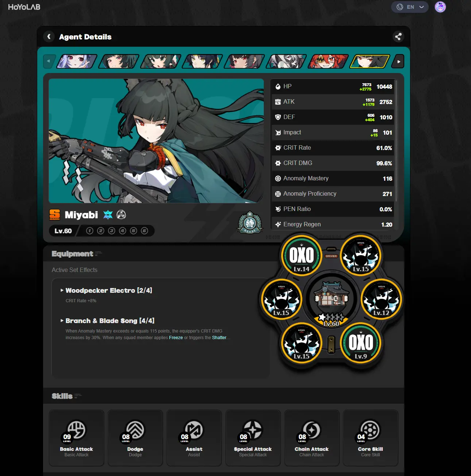Click the CRIT Rate stat icon
The width and height of the screenshot is (471, 476).
(x=278, y=148)
